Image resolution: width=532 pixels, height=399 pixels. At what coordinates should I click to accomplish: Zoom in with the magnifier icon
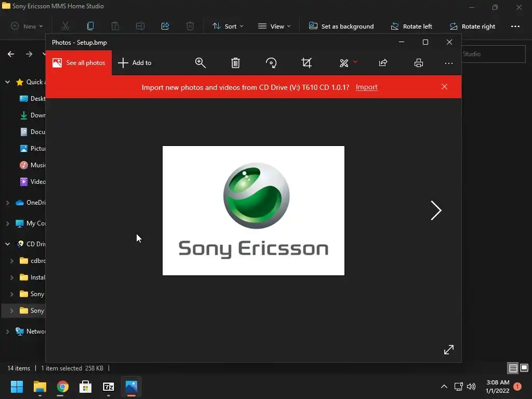[x=200, y=63]
